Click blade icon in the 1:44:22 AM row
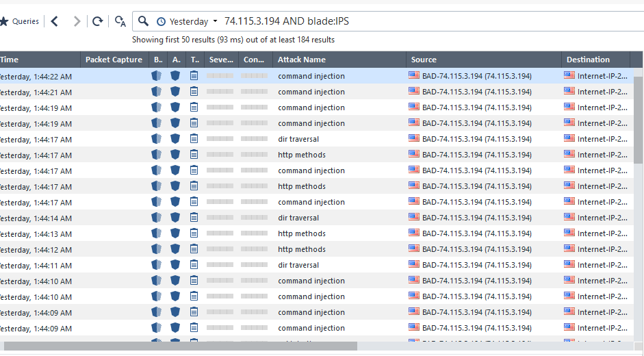 tap(157, 76)
